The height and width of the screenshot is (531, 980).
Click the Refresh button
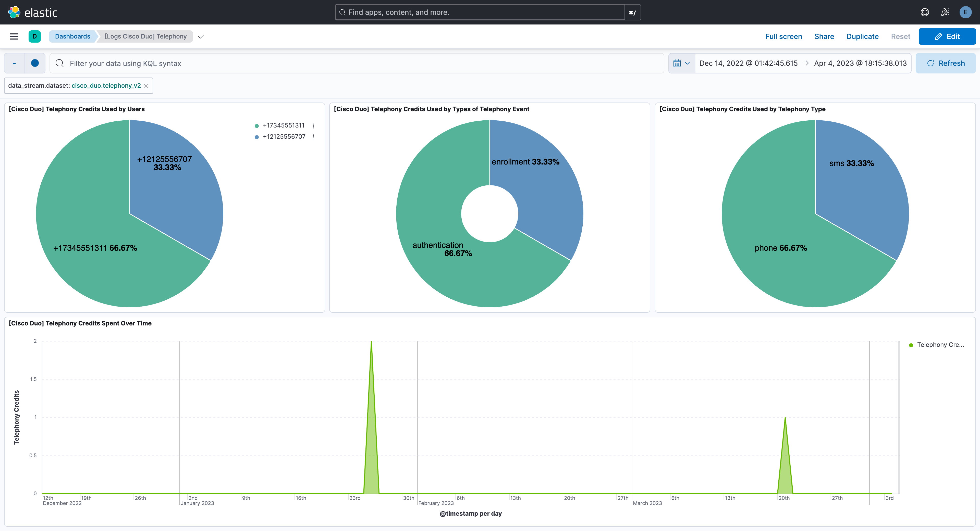click(946, 63)
